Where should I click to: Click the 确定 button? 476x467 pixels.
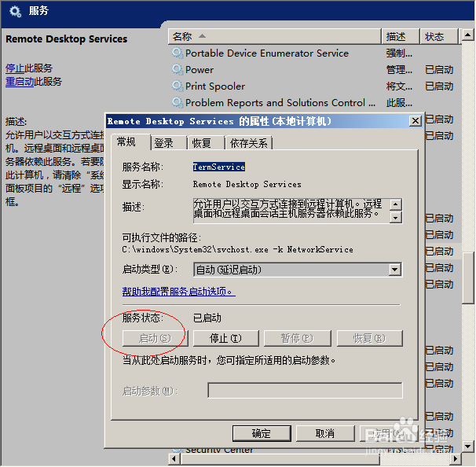(262, 433)
